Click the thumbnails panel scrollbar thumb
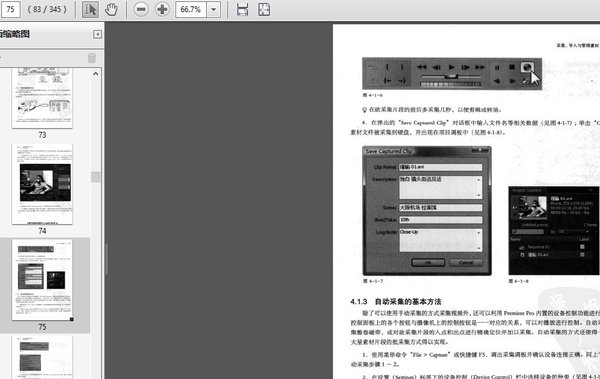600x379 pixels. pyautogui.click(x=96, y=177)
